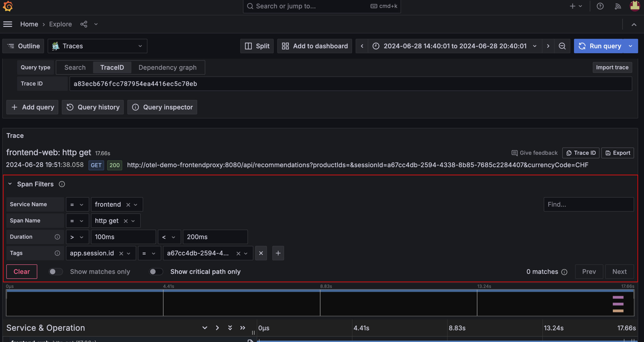Clear the frontend service name value
This screenshot has width=644, height=342.
[128, 205]
